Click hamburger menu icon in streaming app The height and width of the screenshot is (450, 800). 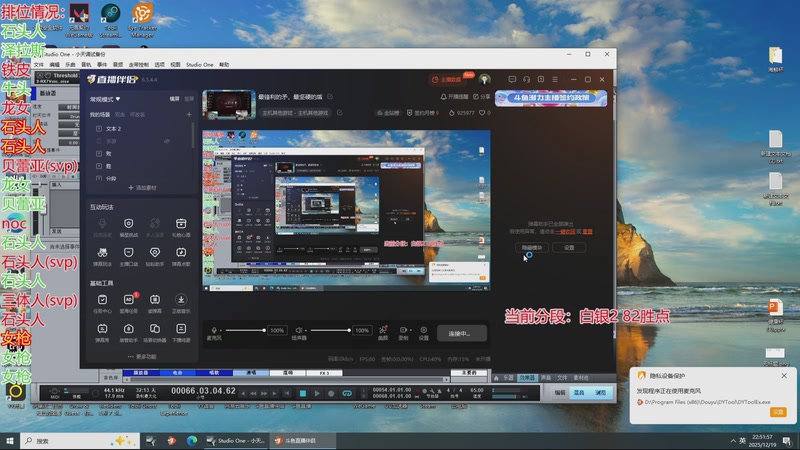point(555,80)
